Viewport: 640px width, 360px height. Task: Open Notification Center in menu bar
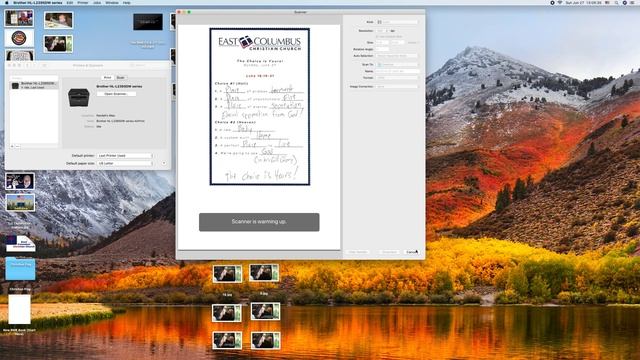pyautogui.click(x=633, y=2)
